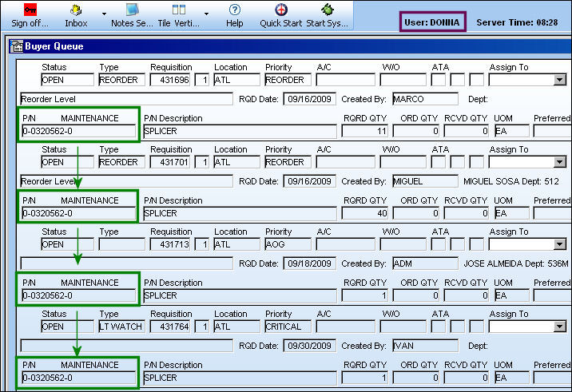Click the Created By field ADM
572x392 pixels.
[x=425, y=263]
